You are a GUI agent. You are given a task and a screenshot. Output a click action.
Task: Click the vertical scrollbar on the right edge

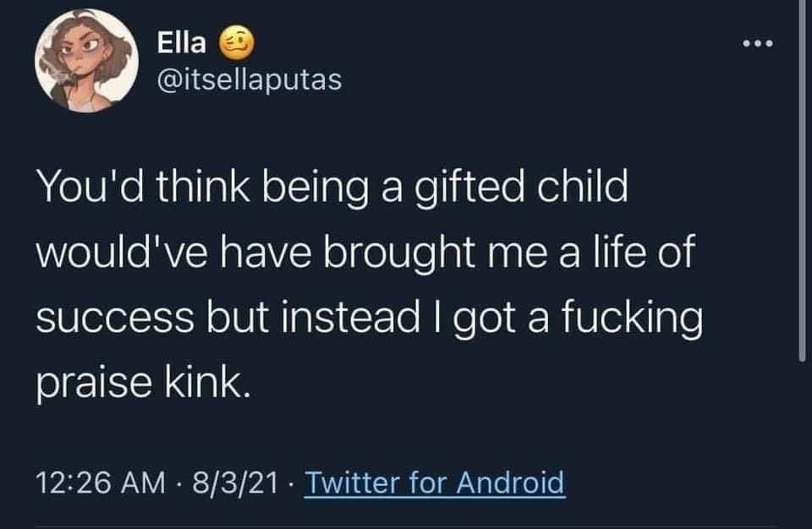pos(802,186)
